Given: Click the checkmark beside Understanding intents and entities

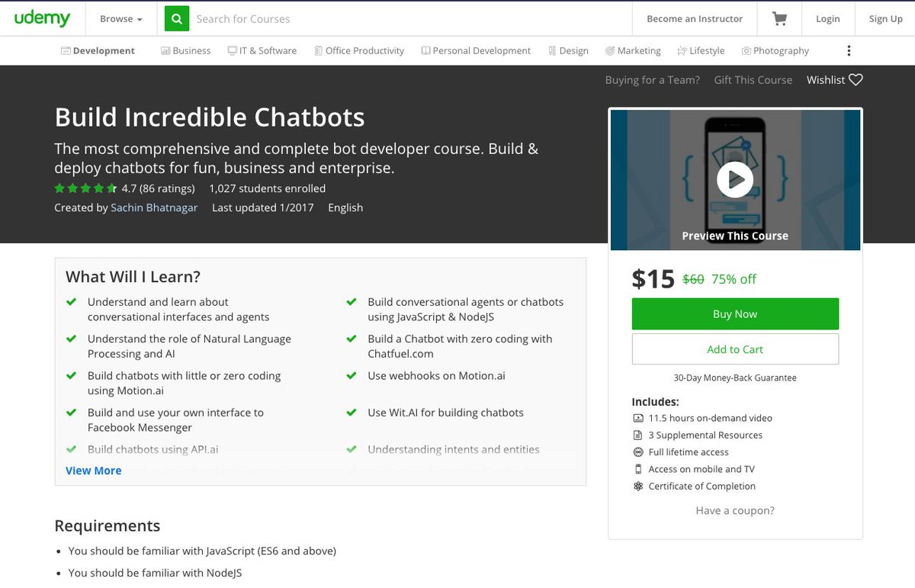Looking at the screenshot, I should [352, 450].
